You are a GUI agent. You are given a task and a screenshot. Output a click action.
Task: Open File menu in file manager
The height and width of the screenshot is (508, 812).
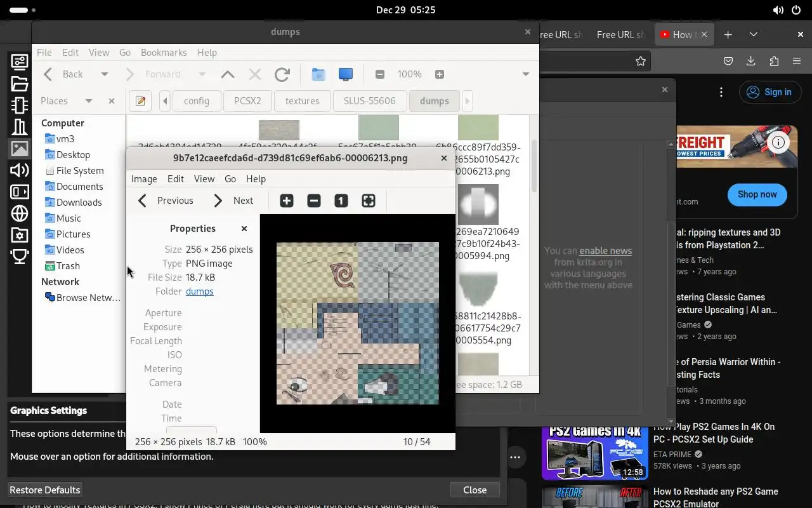point(44,53)
